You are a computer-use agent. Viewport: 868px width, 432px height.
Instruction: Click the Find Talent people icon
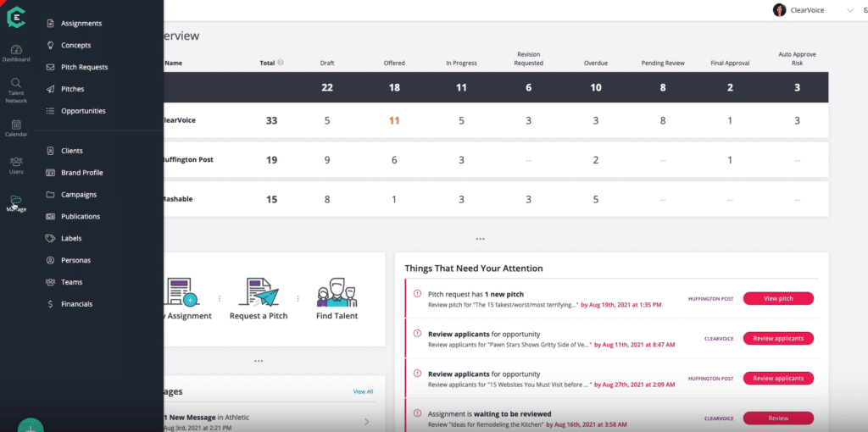337,292
